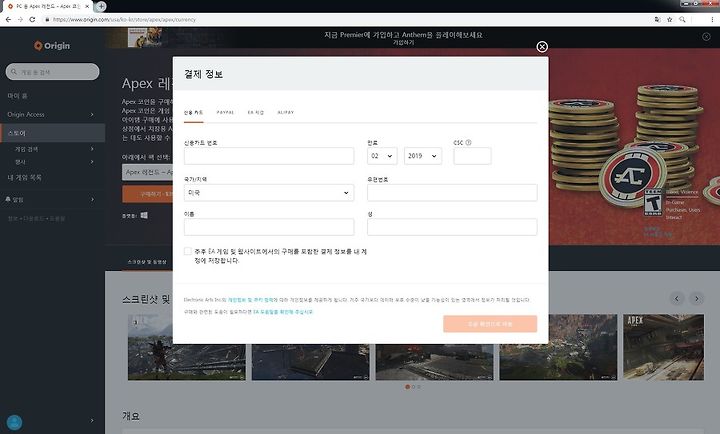Image resolution: width=720 pixels, height=434 pixels.
Task: Click the last name input field
Action: point(452,227)
